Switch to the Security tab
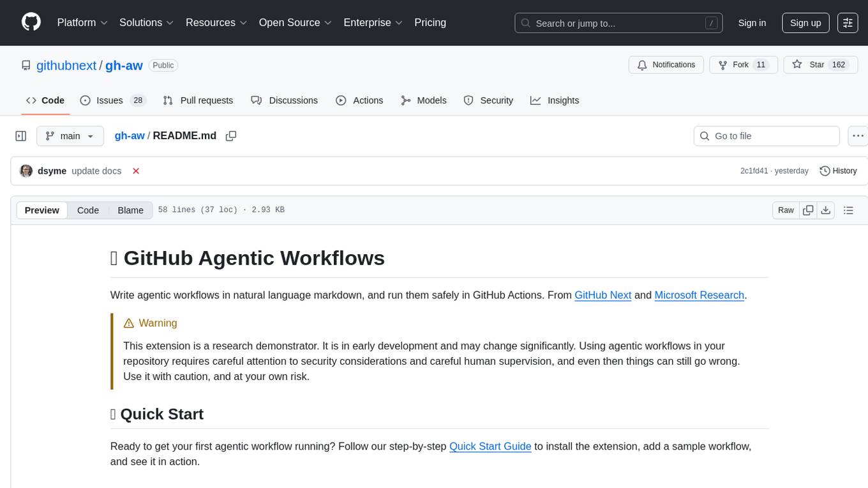Image resolution: width=868 pixels, height=488 pixels. click(488, 100)
